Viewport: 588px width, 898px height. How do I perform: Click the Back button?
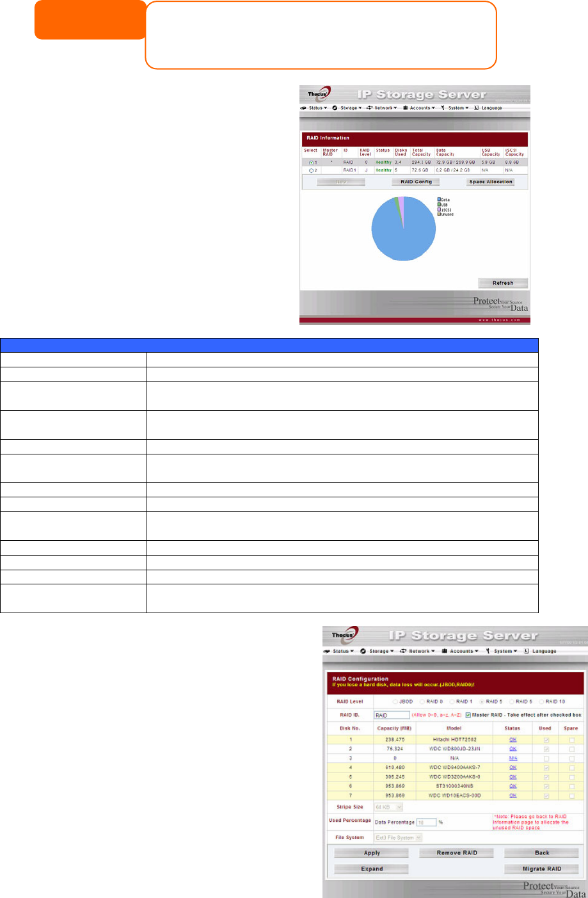coord(542,853)
